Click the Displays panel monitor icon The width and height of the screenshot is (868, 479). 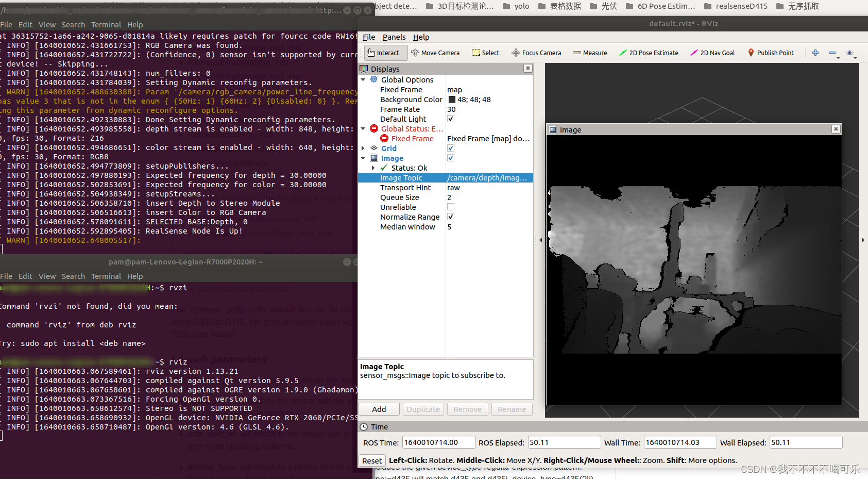[x=364, y=69]
